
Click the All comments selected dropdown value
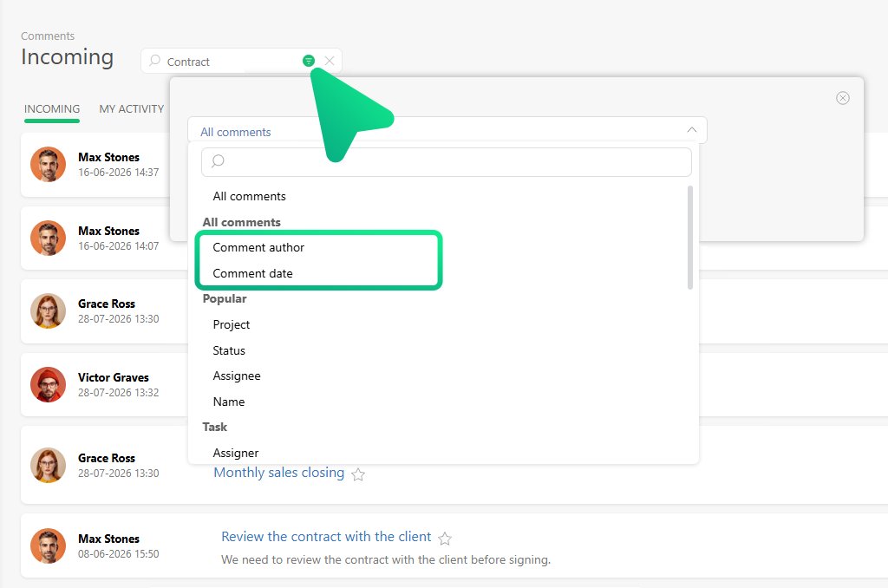point(236,132)
